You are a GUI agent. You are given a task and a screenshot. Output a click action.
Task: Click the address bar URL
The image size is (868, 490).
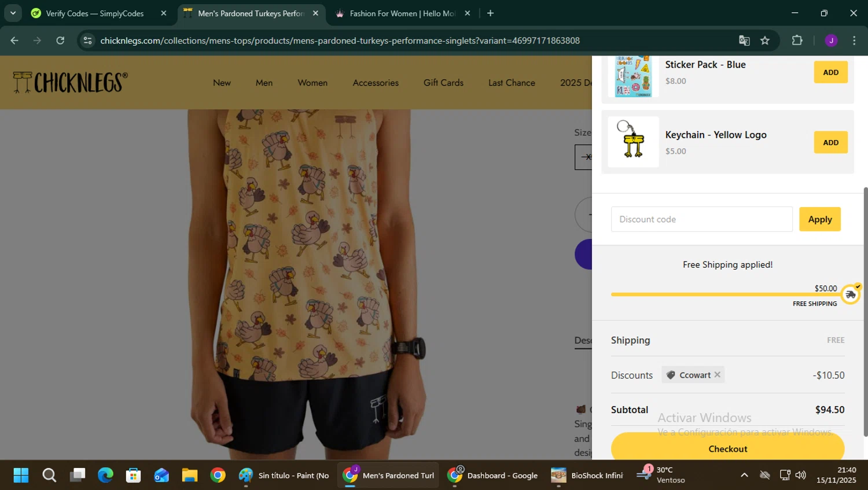coord(340,40)
